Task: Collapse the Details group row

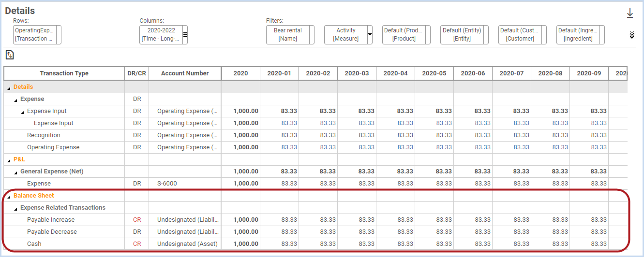Action: 9,87
